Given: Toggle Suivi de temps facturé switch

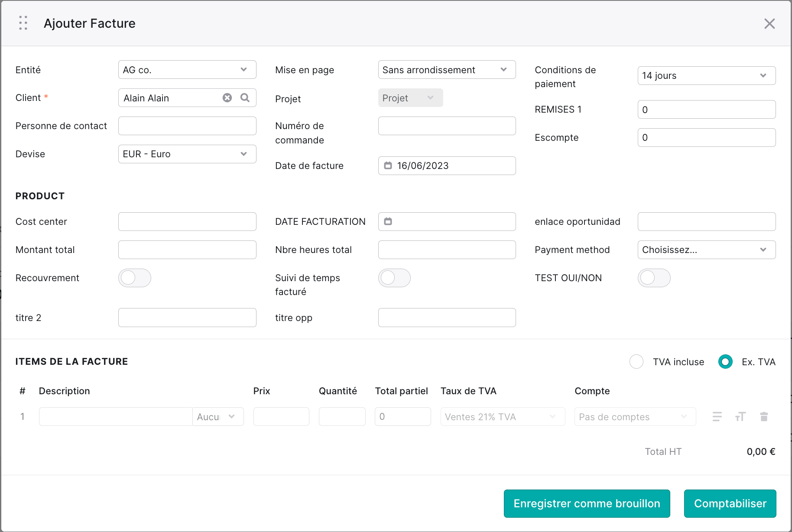Looking at the screenshot, I should click(394, 278).
